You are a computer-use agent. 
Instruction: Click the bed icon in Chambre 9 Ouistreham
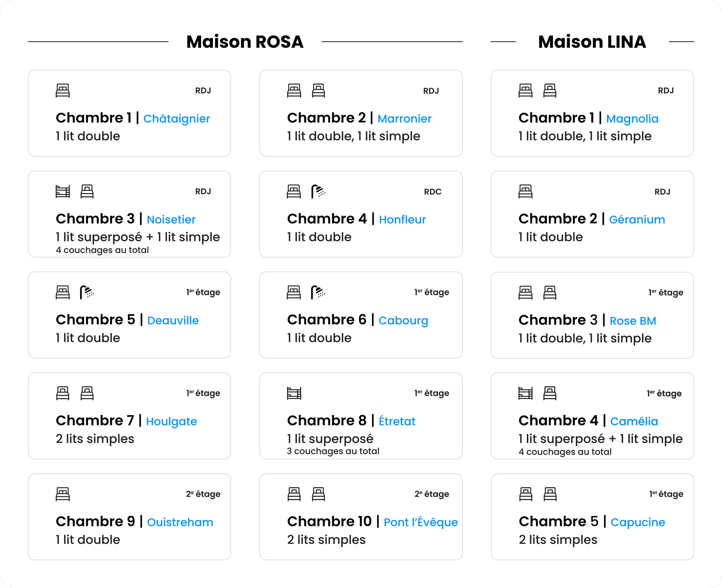(x=62, y=494)
